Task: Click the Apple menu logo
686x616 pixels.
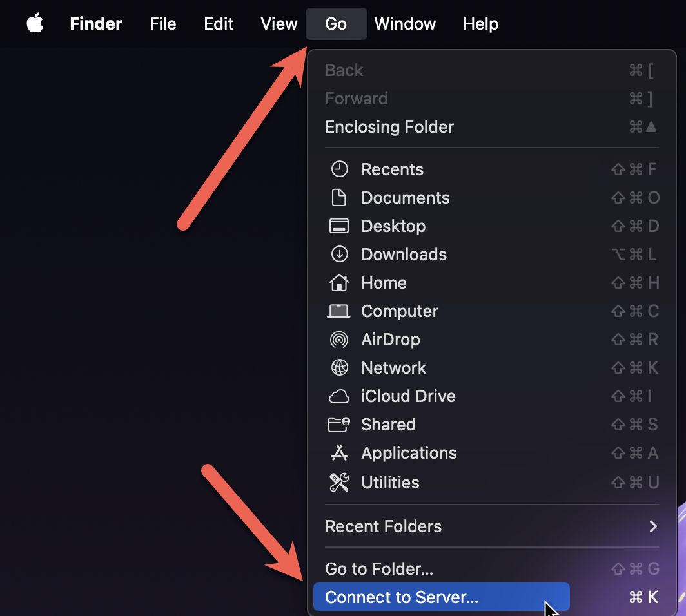Action: point(34,23)
